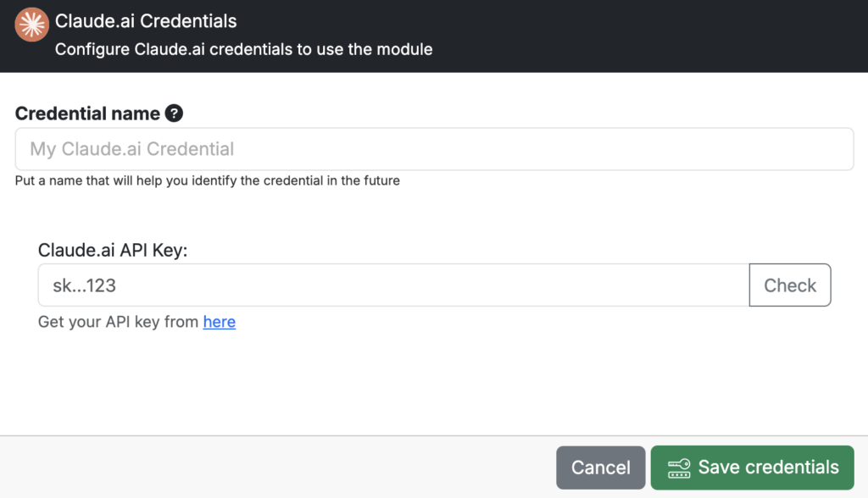
Task: Click empty white space below the here link
Action: [434, 382]
